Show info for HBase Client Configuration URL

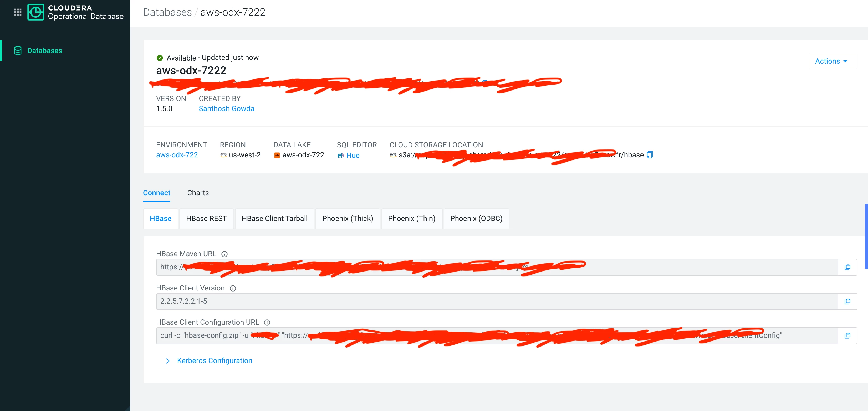[x=267, y=323]
